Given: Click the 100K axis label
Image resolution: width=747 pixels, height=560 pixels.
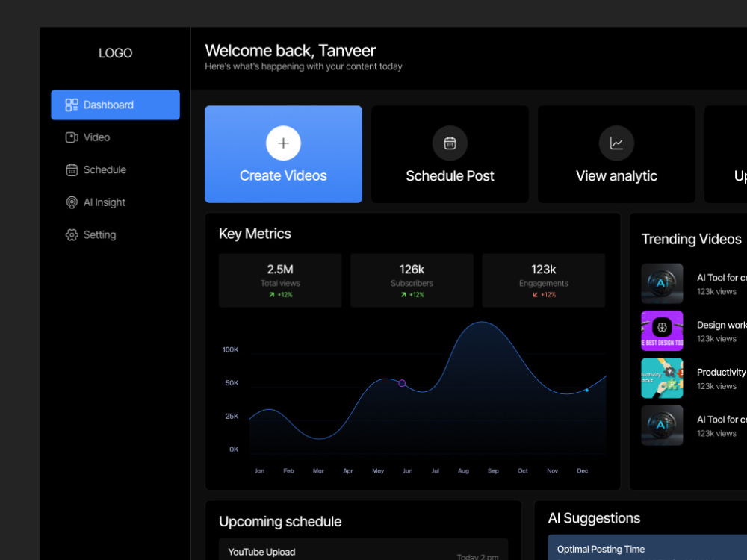Looking at the screenshot, I should coord(231,349).
